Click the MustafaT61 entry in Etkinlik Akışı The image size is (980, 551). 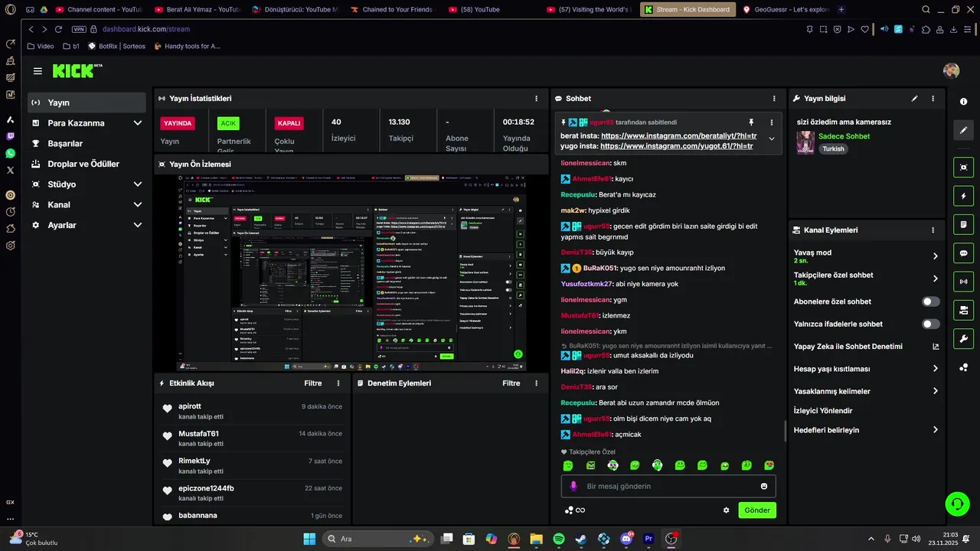coord(252,438)
